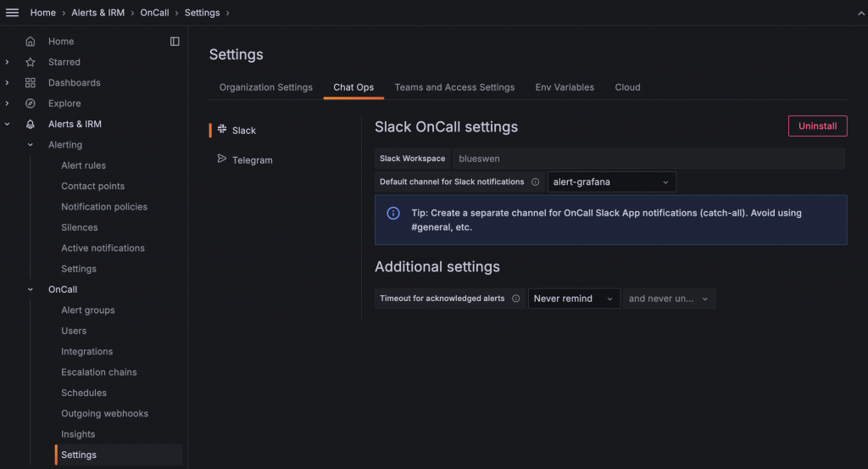Click the Explore compass icon
Viewport: 868px width, 469px height.
pyautogui.click(x=31, y=103)
